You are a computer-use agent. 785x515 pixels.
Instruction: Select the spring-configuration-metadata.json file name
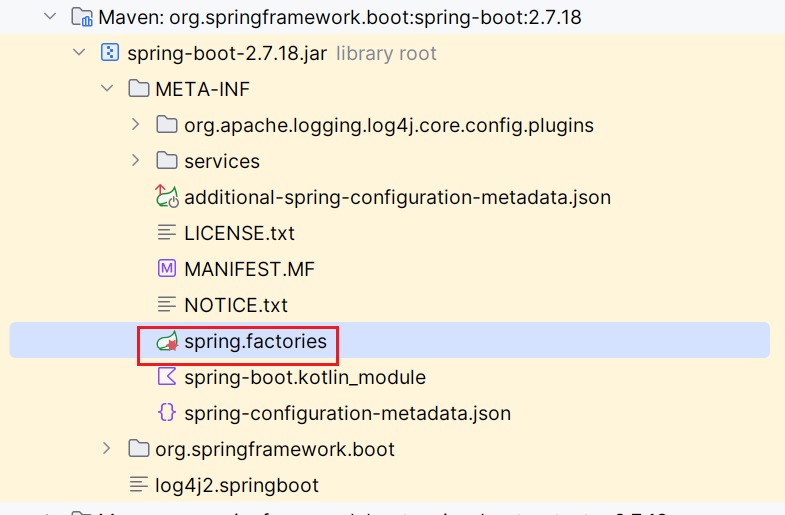coord(347,414)
